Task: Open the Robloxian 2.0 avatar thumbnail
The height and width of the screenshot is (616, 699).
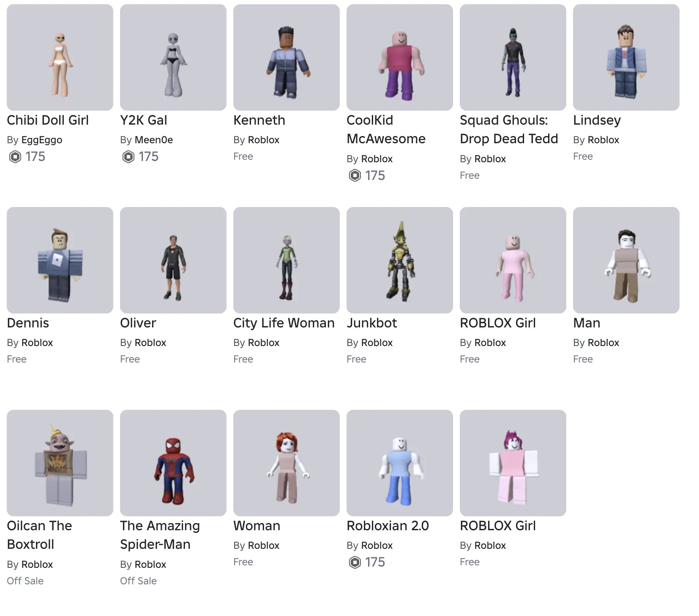Action: click(400, 463)
